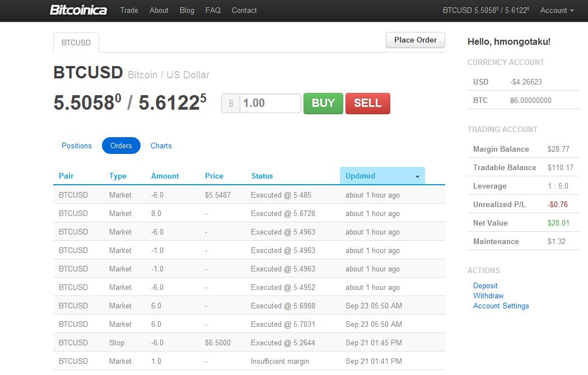Sort by the Amount column header
Viewport: 588px width, 375px height.
(165, 176)
